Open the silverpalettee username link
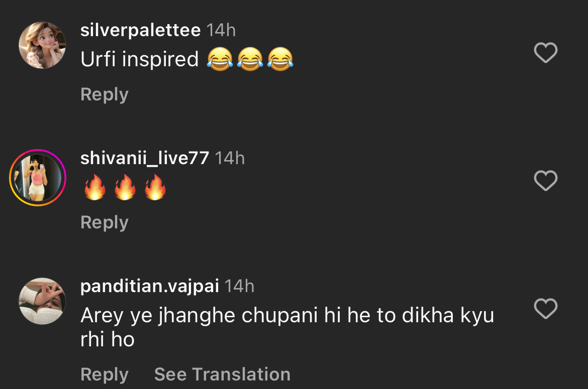 140,30
